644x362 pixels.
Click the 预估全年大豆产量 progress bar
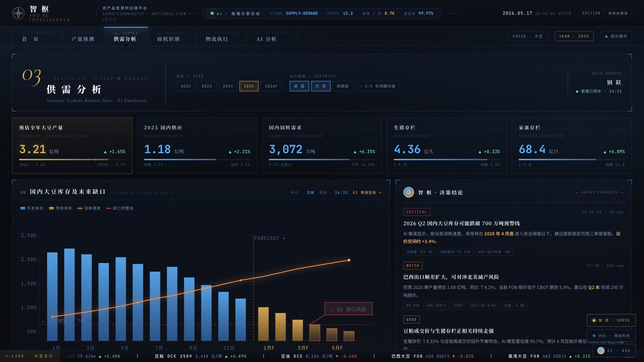[x=72, y=160]
